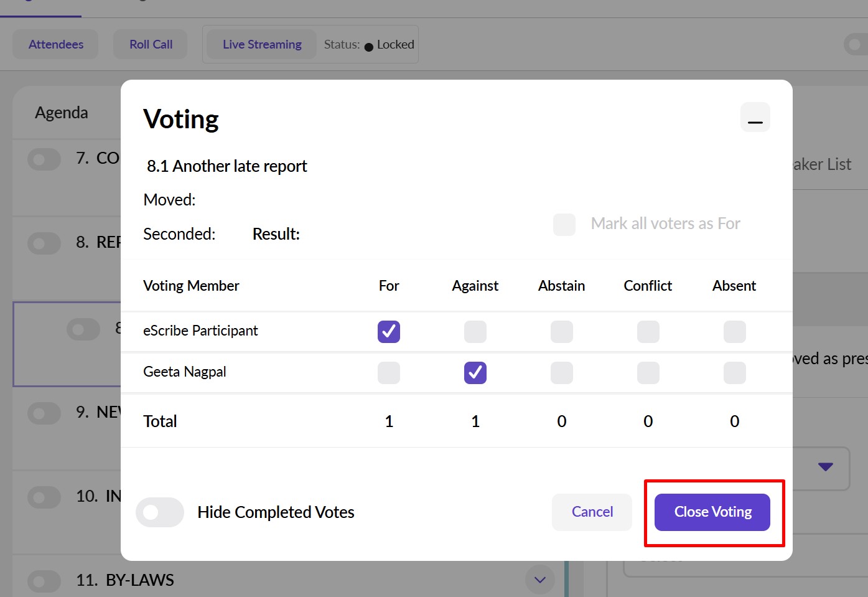This screenshot has width=868, height=597.
Task: Mark Geeta Nagpal as Conflict
Action: pyautogui.click(x=648, y=373)
